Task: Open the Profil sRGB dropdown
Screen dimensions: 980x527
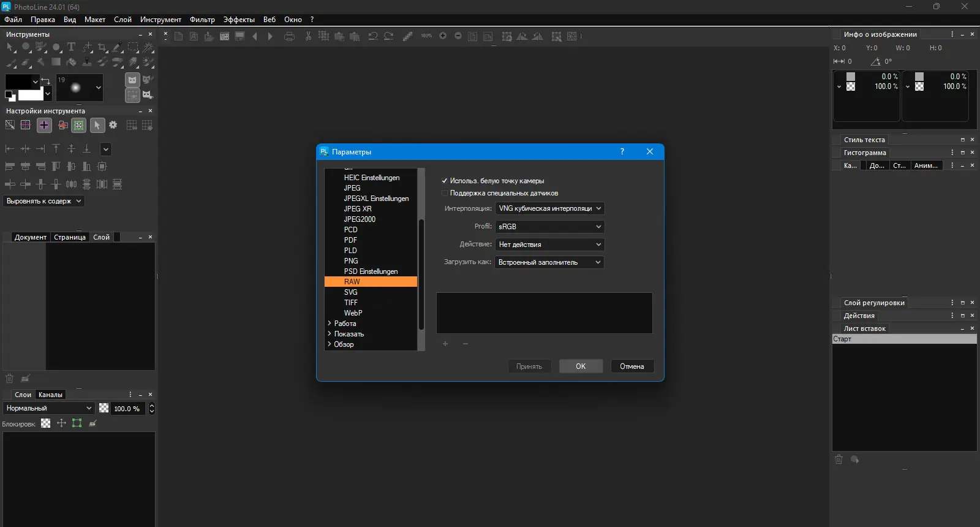Action: pos(550,227)
